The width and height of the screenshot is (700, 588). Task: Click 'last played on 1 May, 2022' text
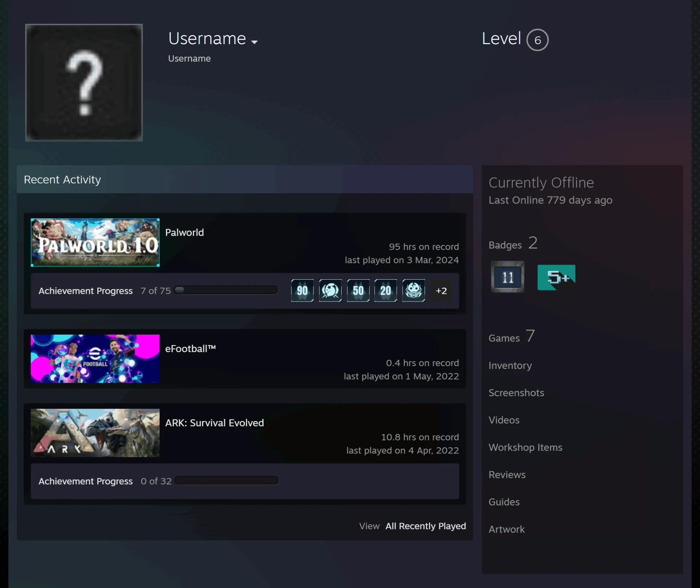click(401, 376)
